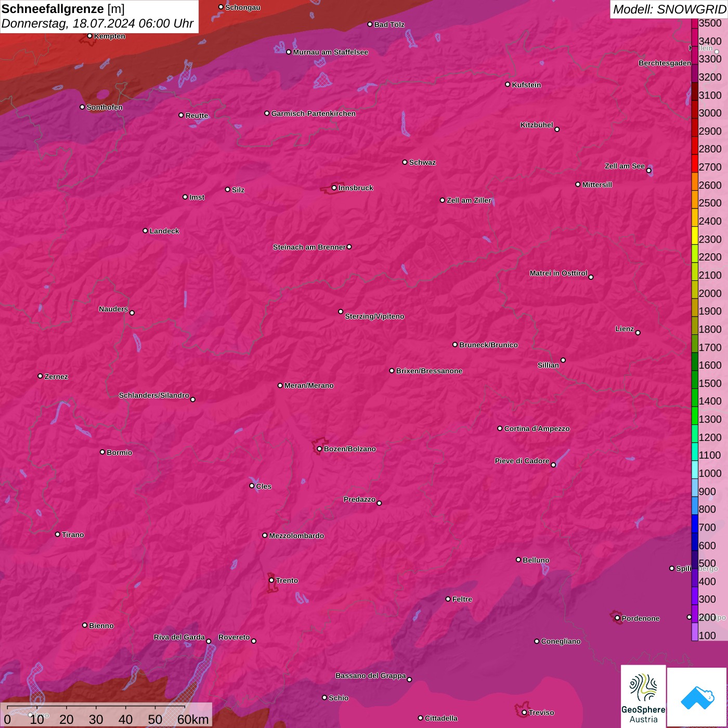Click the Lienz location marker
The width and height of the screenshot is (728, 728).
tap(638, 332)
